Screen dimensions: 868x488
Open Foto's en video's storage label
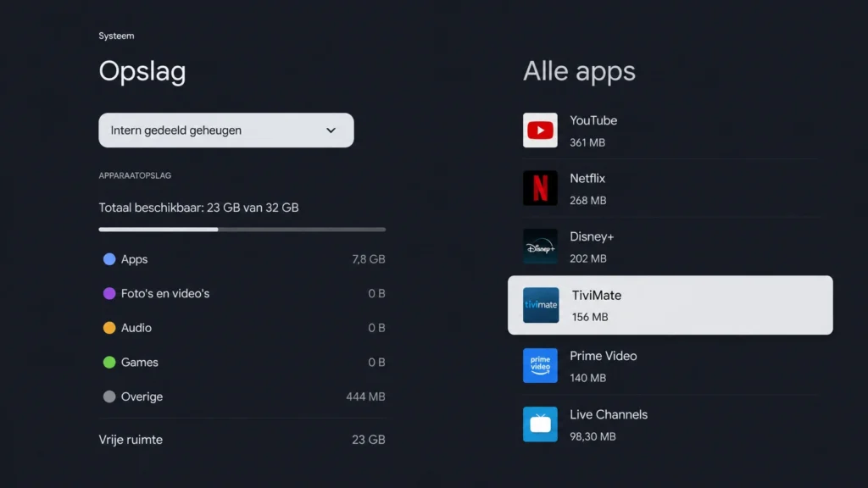[x=165, y=293]
